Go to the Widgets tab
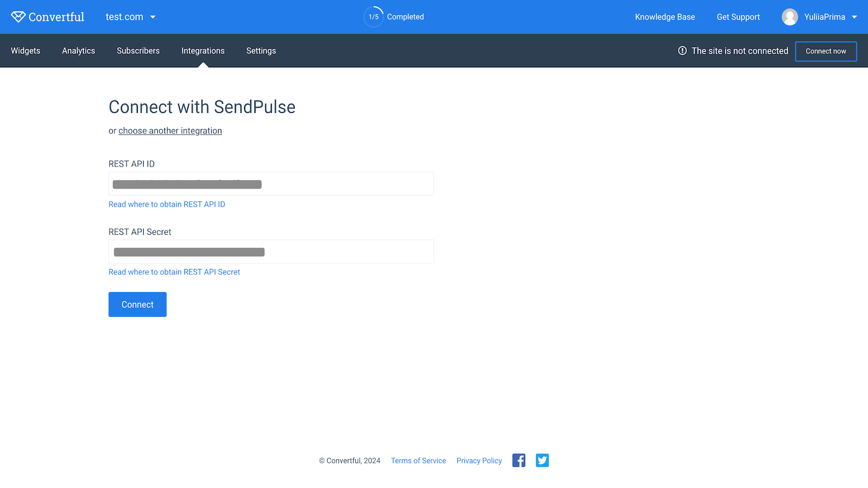 pyautogui.click(x=25, y=50)
